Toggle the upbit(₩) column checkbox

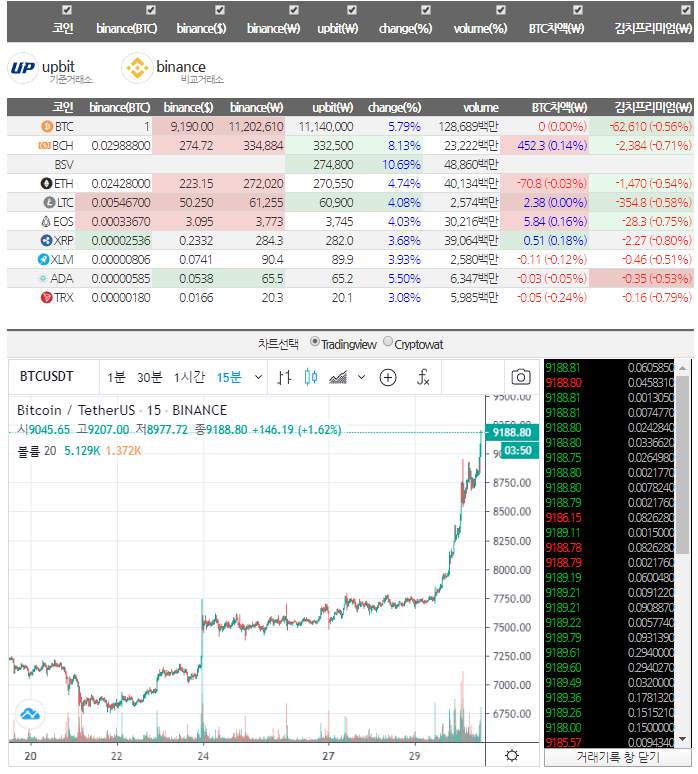(x=352, y=10)
